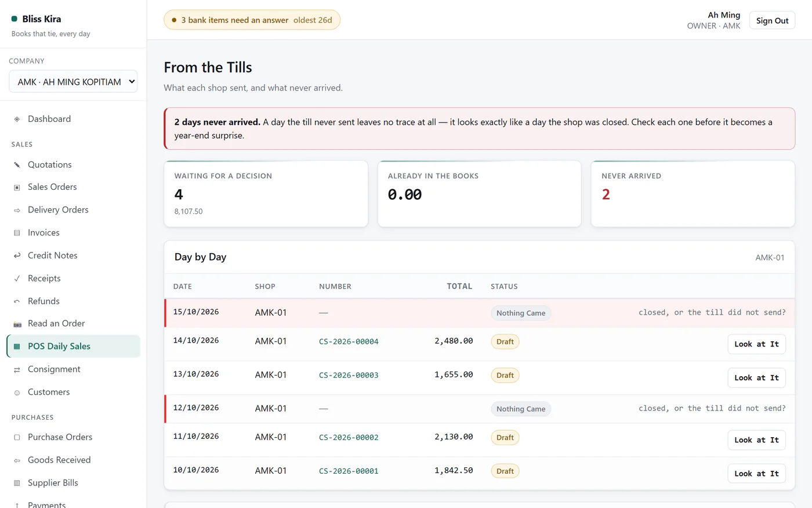Click the Already in the Books card
This screenshot has height=508, width=812.
click(480, 194)
